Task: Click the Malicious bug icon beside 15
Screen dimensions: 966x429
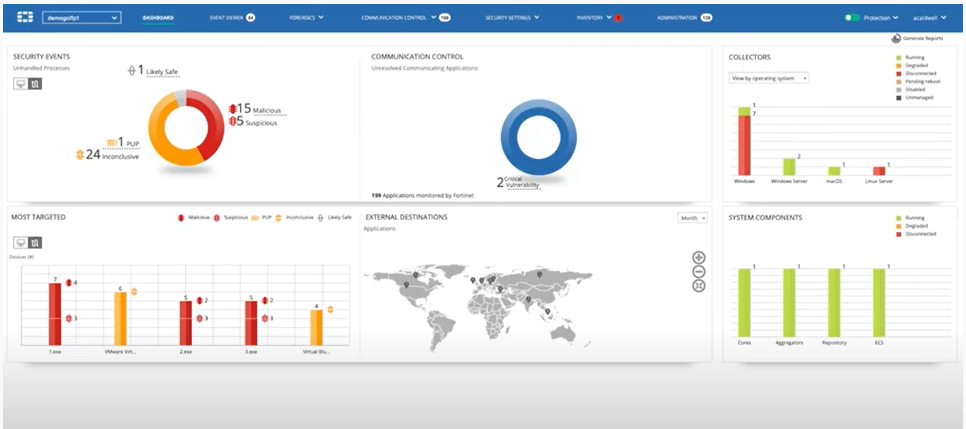Action: (x=232, y=108)
